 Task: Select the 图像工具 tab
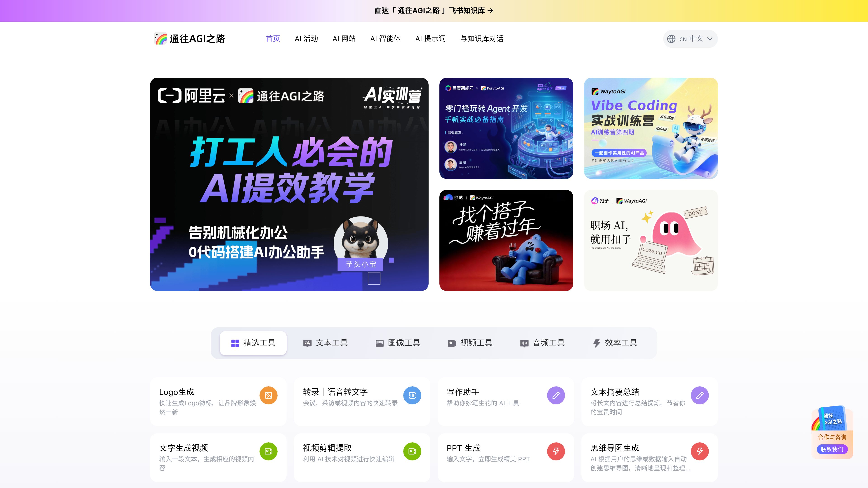398,343
